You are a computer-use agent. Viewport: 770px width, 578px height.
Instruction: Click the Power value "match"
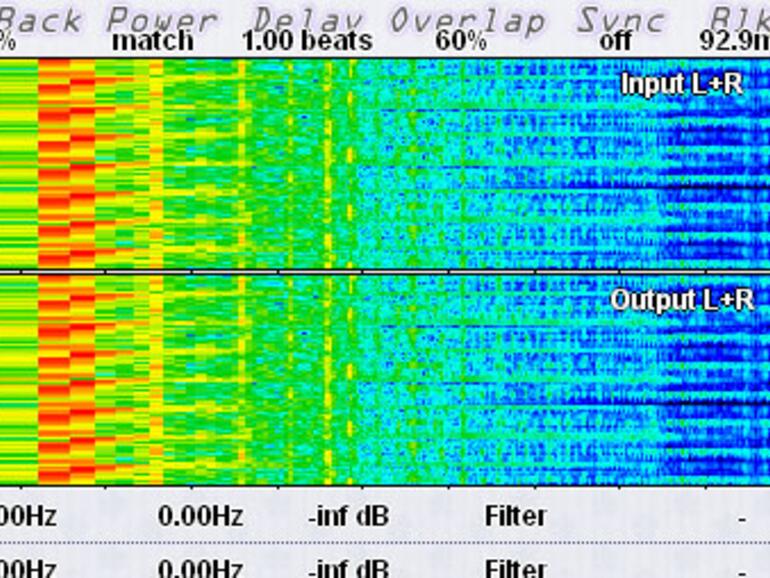[153, 41]
